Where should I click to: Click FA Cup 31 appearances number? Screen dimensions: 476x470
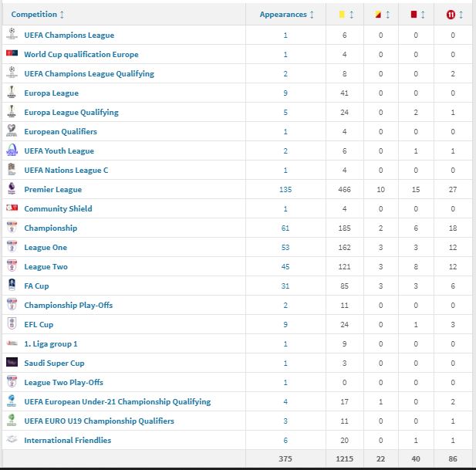click(x=285, y=286)
